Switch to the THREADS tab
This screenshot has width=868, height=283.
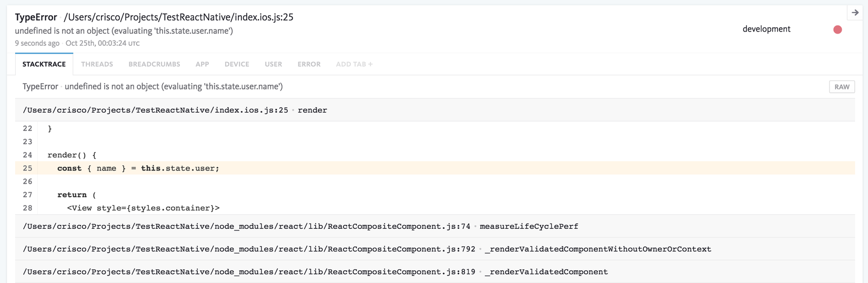97,64
